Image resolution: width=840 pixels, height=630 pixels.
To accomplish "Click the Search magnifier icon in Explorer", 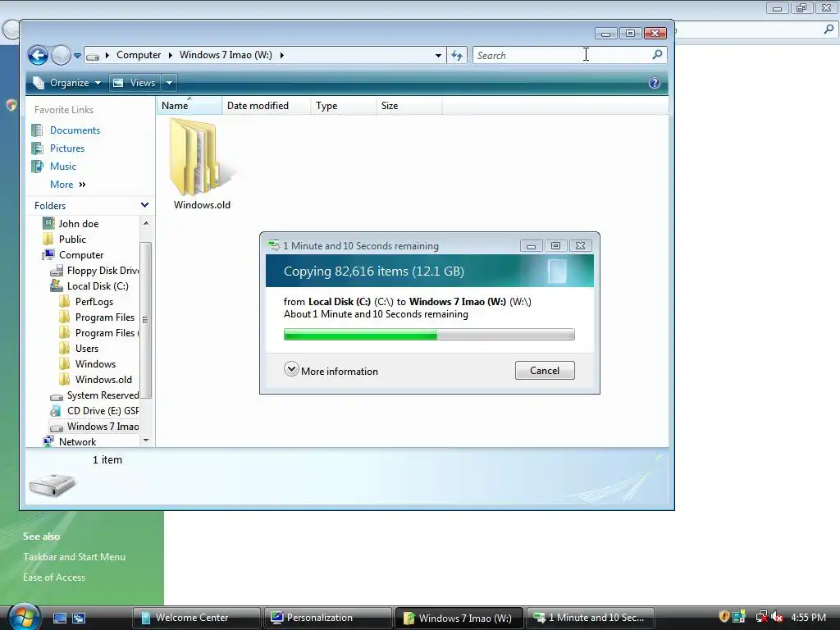I will [x=657, y=55].
